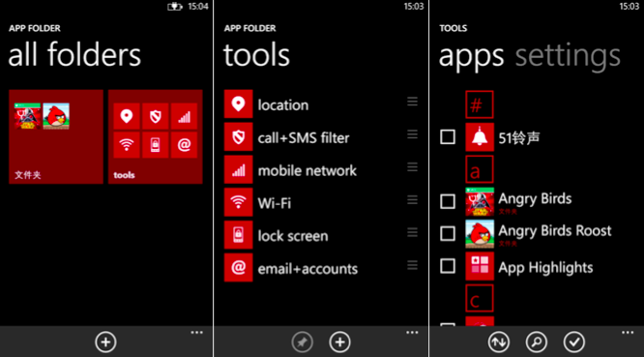Tap the email+accounts @ icon

238,267
